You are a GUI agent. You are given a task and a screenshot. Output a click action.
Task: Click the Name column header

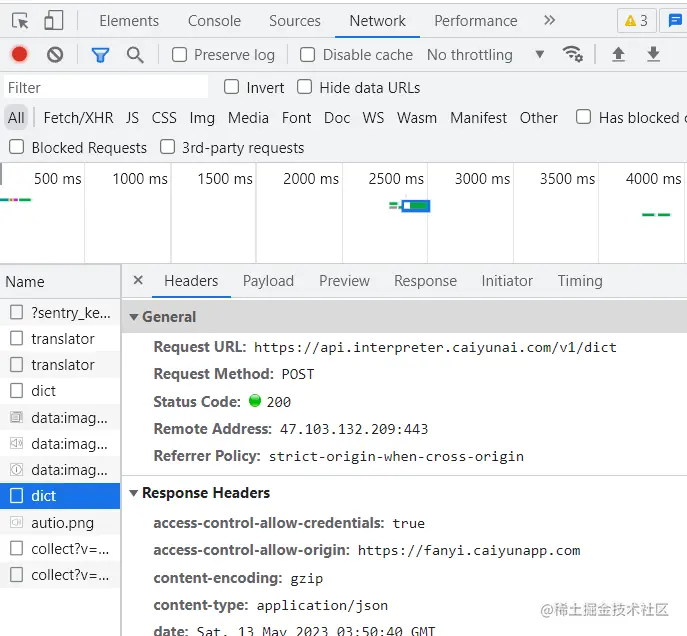click(60, 281)
